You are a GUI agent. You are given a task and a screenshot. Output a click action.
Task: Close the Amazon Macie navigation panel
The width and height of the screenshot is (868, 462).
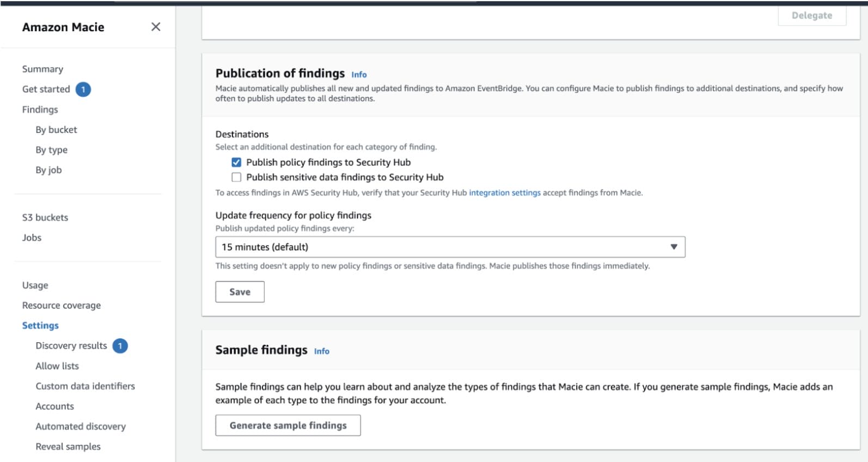pos(156,27)
